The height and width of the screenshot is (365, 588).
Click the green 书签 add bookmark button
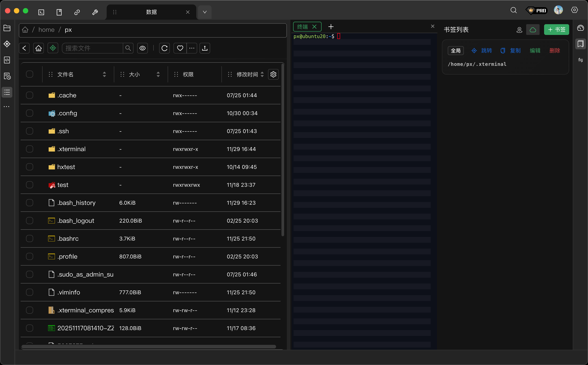(556, 30)
